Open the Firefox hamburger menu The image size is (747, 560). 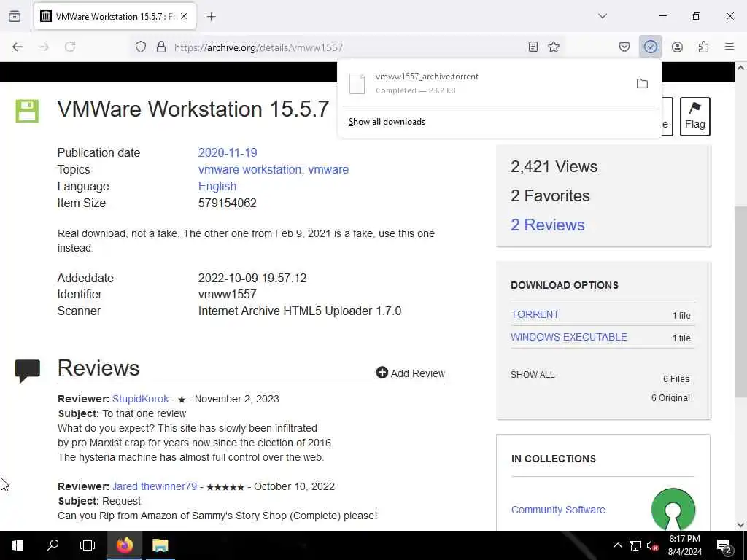pos(729,47)
